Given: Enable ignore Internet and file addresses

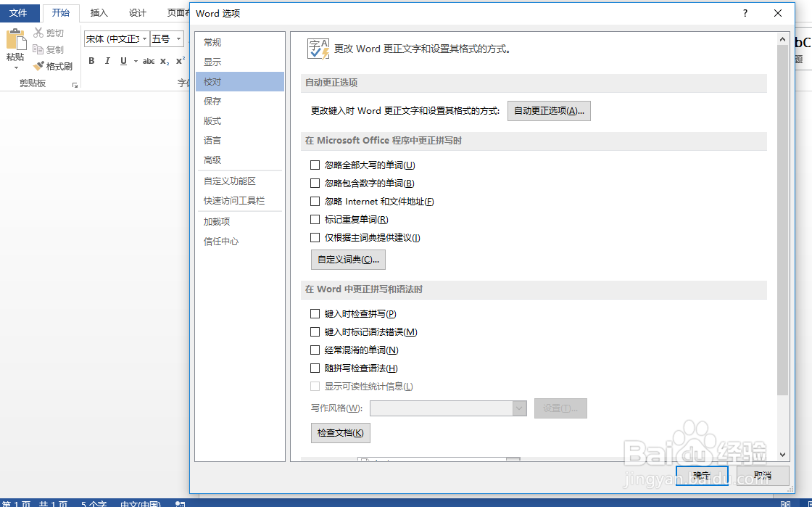Looking at the screenshot, I should tap(315, 202).
